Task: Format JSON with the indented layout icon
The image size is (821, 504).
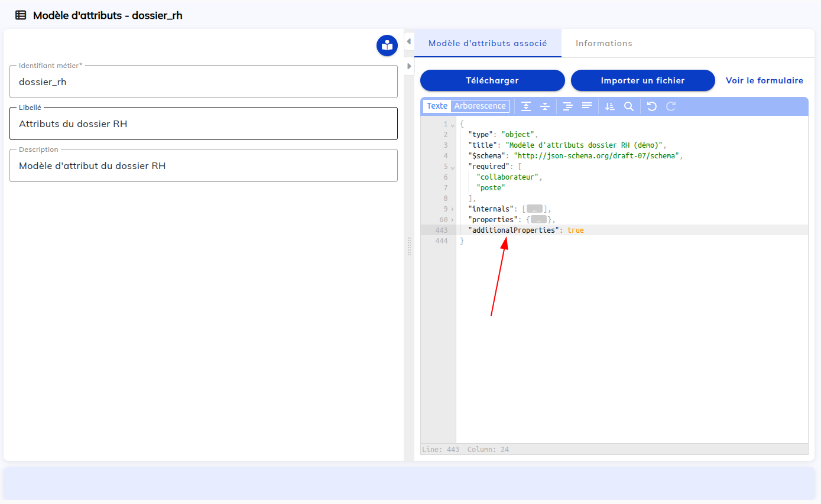Action: click(568, 106)
